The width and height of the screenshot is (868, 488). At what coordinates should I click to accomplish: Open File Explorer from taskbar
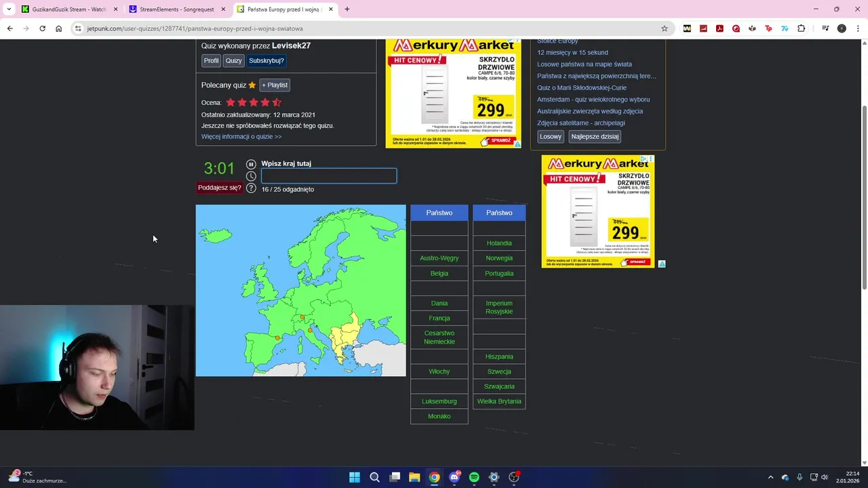[x=414, y=477]
